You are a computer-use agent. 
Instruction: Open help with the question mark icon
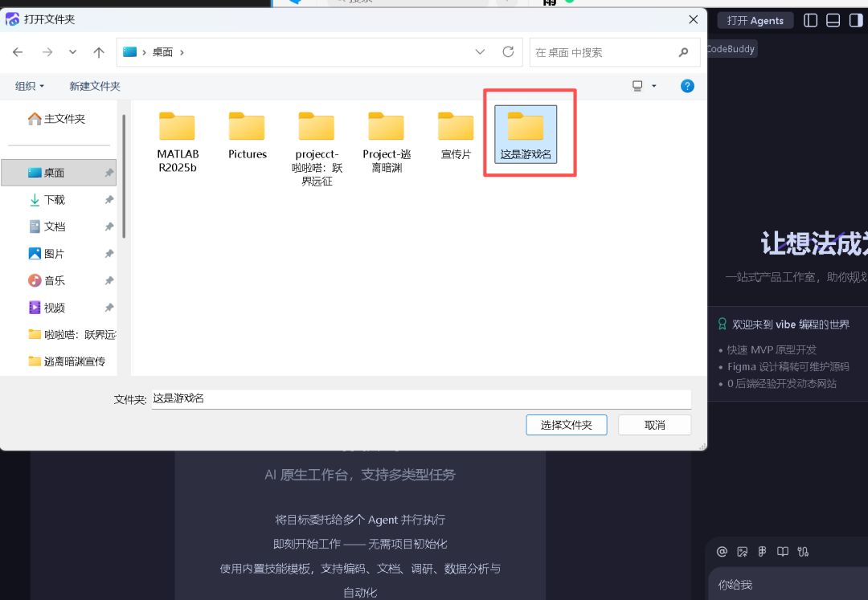tap(687, 86)
